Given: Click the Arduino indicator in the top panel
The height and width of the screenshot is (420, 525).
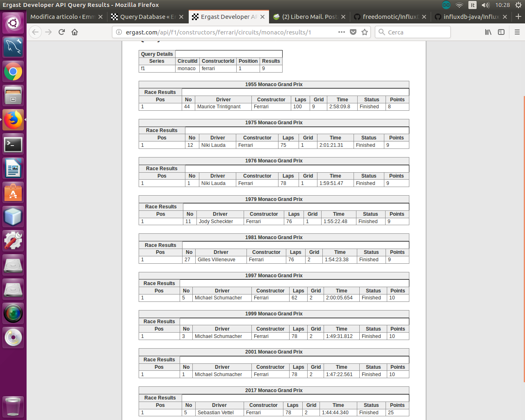Looking at the screenshot, I should [x=446, y=5].
